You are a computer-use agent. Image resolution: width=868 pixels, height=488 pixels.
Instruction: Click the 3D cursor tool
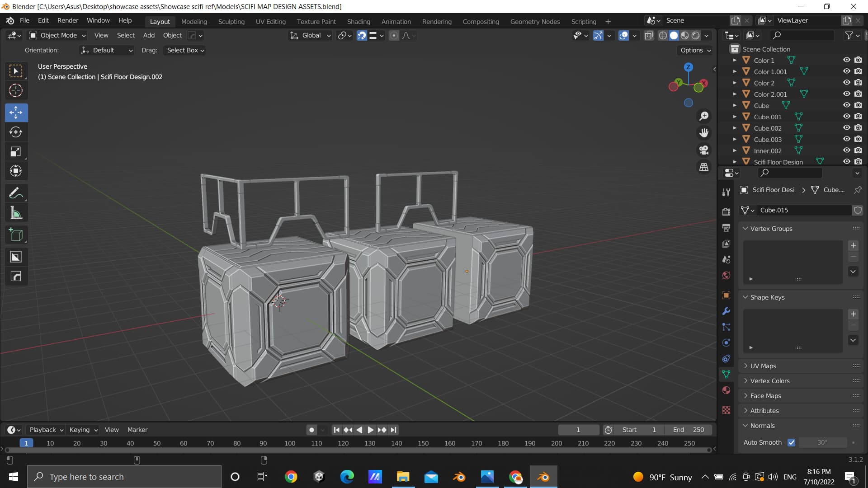pyautogui.click(x=16, y=90)
